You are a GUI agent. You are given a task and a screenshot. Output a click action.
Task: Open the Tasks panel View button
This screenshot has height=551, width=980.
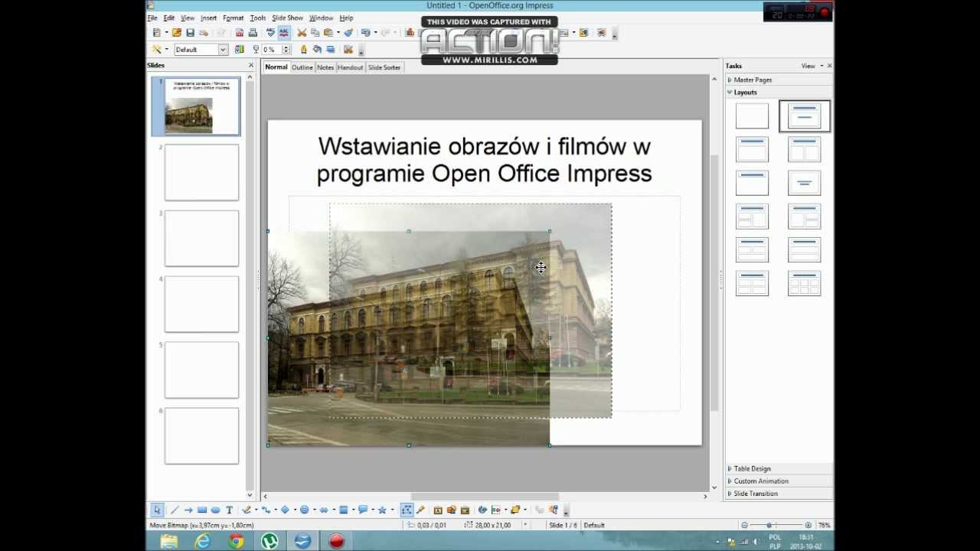click(811, 66)
